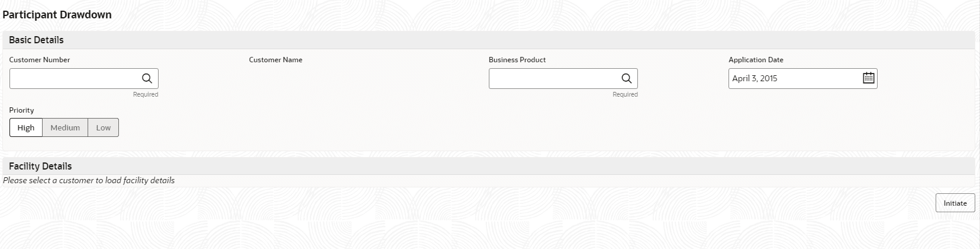Click the Participant Drawdown page title
This screenshot has height=249, width=980.
[x=57, y=15]
